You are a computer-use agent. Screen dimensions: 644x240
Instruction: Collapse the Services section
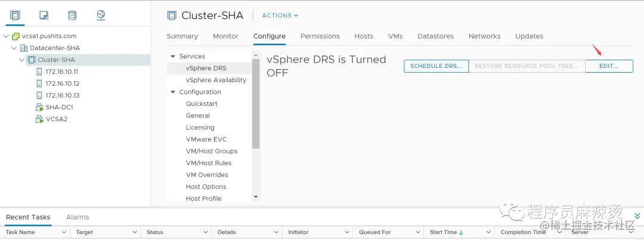point(173,57)
